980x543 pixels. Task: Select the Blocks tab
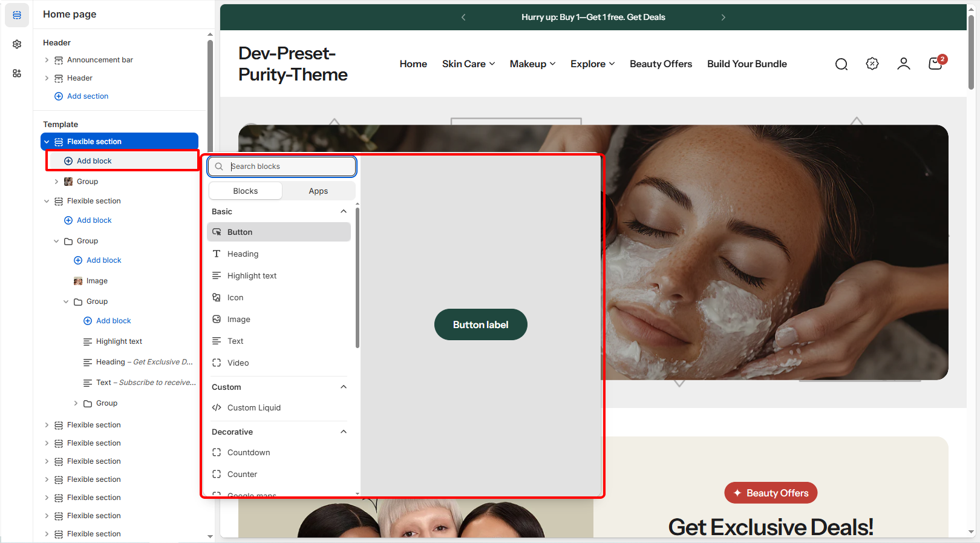click(x=246, y=191)
